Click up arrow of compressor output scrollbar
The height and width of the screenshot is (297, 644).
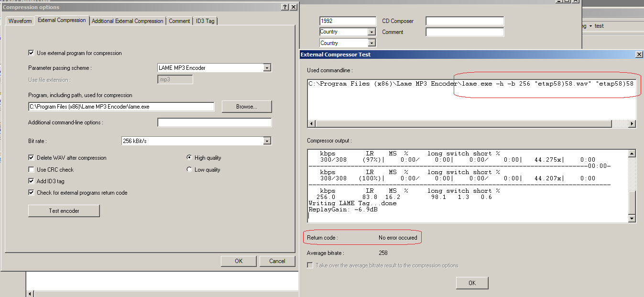point(632,154)
